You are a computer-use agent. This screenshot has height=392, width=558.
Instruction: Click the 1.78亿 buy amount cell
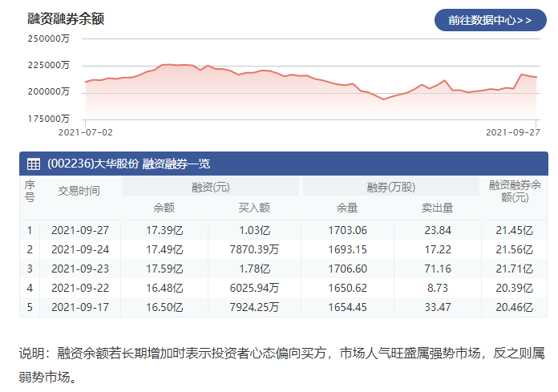(x=254, y=269)
